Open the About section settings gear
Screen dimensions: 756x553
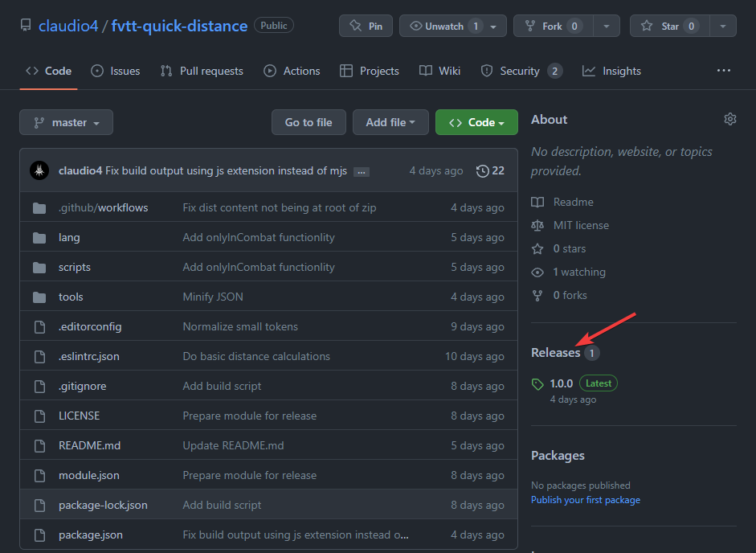(730, 118)
